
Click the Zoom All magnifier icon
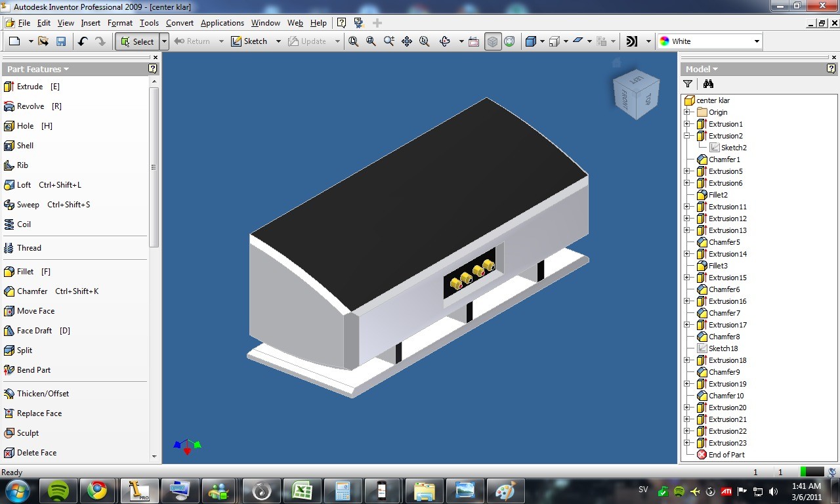click(x=354, y=41)
